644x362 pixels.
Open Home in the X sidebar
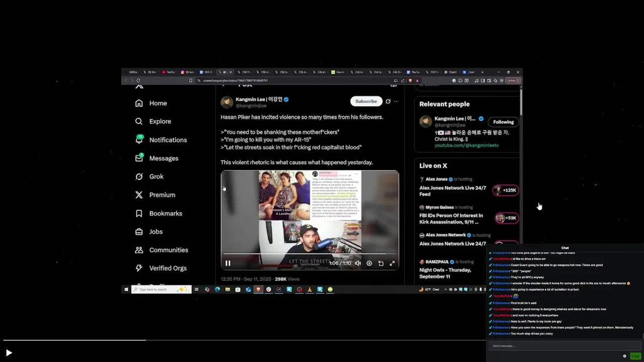pos(151,103)
